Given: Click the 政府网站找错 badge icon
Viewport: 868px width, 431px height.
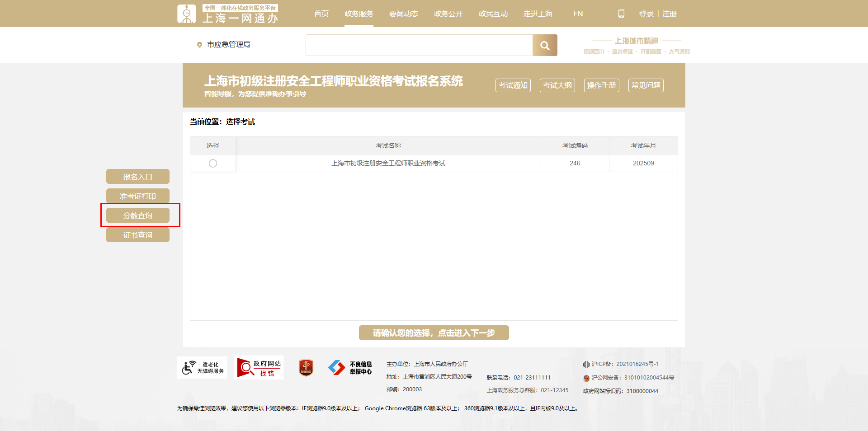Looking at the screenshot, I should (259, 368).
